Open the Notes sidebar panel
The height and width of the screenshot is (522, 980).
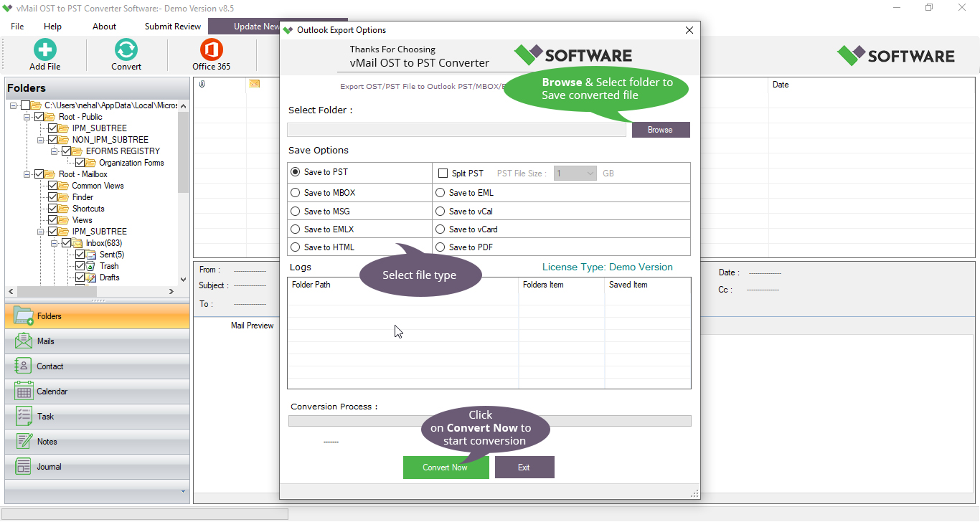97,442
